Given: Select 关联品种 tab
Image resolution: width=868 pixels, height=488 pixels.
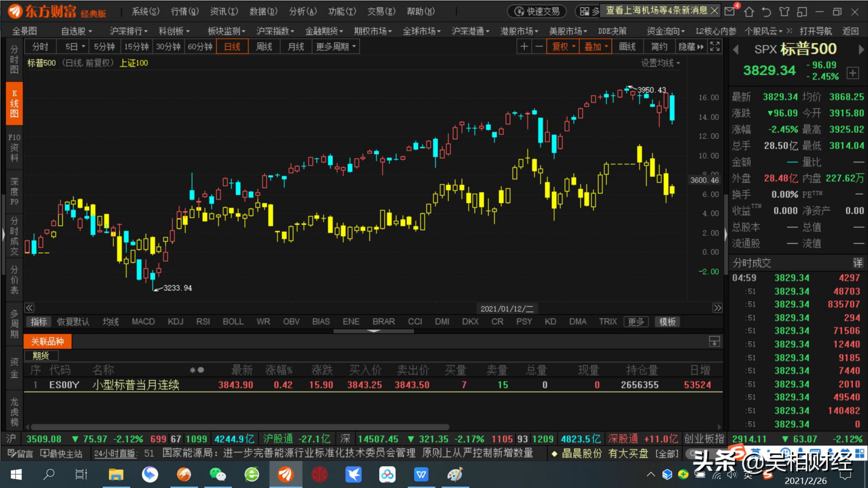Looking at the screenshot, I should tap(48, 341).
